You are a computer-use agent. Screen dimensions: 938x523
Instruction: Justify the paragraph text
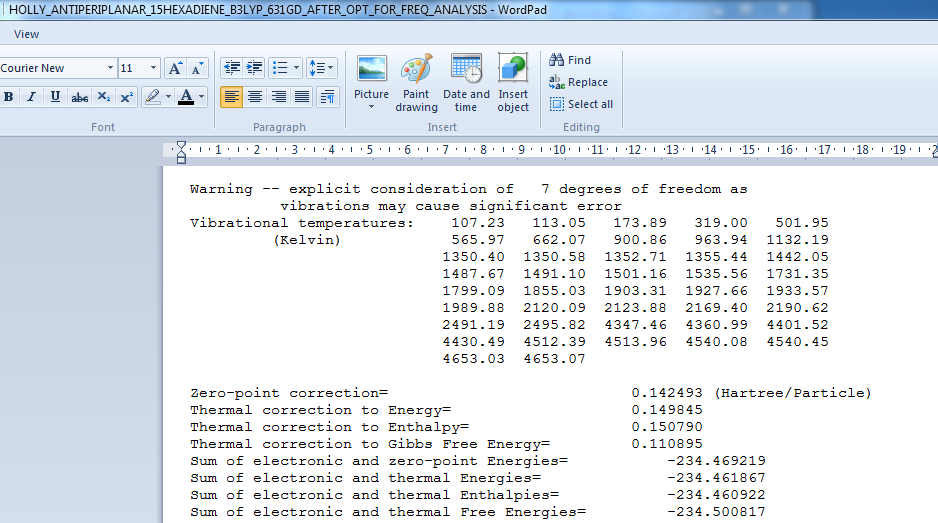(302, 97)
